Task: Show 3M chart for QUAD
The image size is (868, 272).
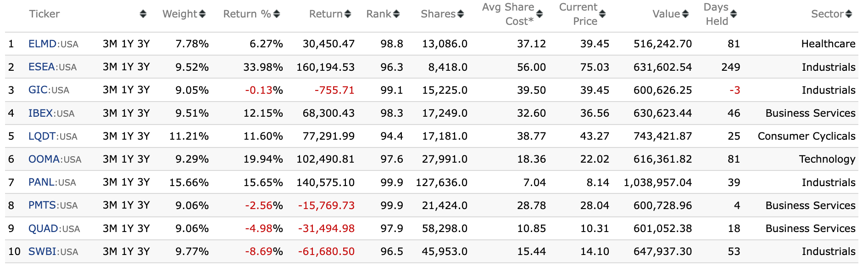Action: click(110, 229)
